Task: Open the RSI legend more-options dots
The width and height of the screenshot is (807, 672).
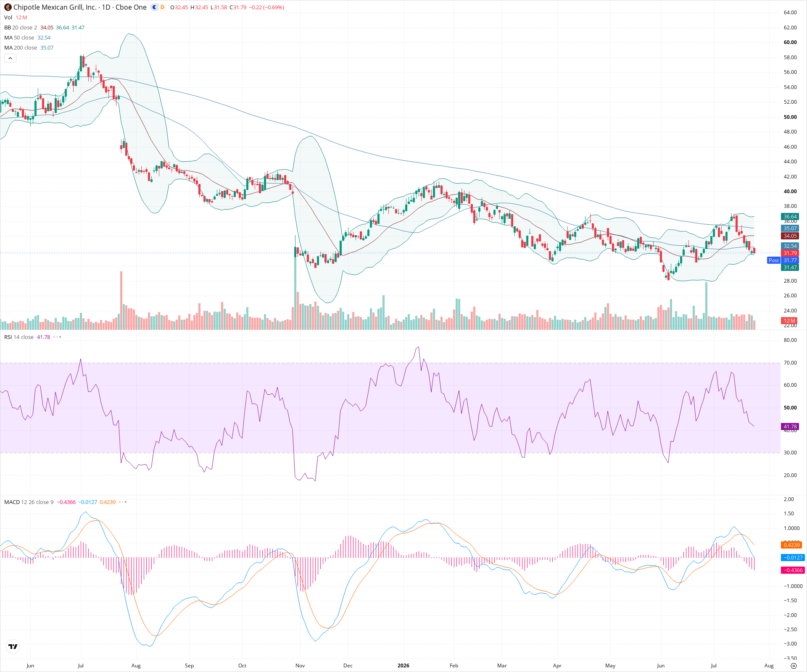Action: click(x=57, y=337)
